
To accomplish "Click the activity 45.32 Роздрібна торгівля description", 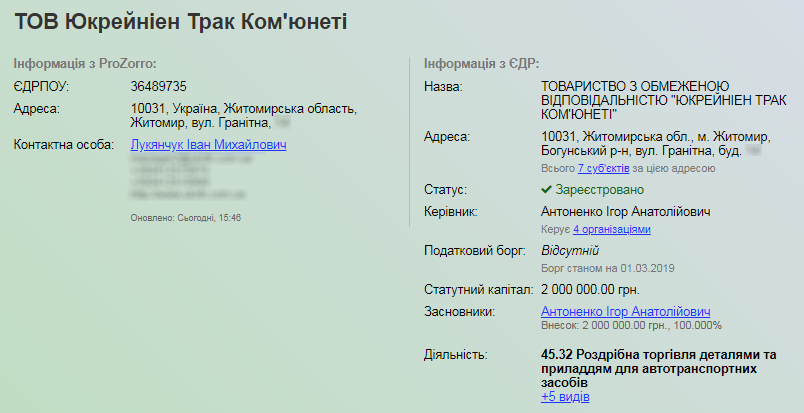I will 658,368.
